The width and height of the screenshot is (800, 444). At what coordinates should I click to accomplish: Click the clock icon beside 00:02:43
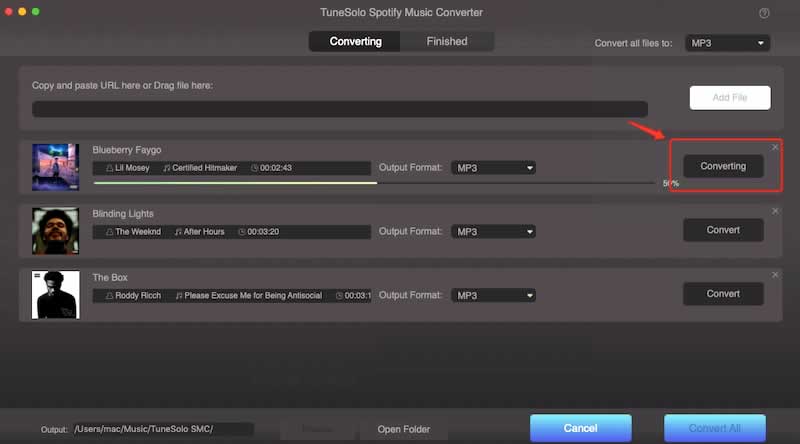pos(254,168)
